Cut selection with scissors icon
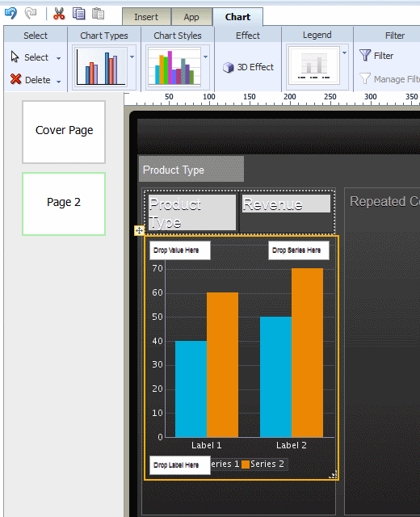 59,14
